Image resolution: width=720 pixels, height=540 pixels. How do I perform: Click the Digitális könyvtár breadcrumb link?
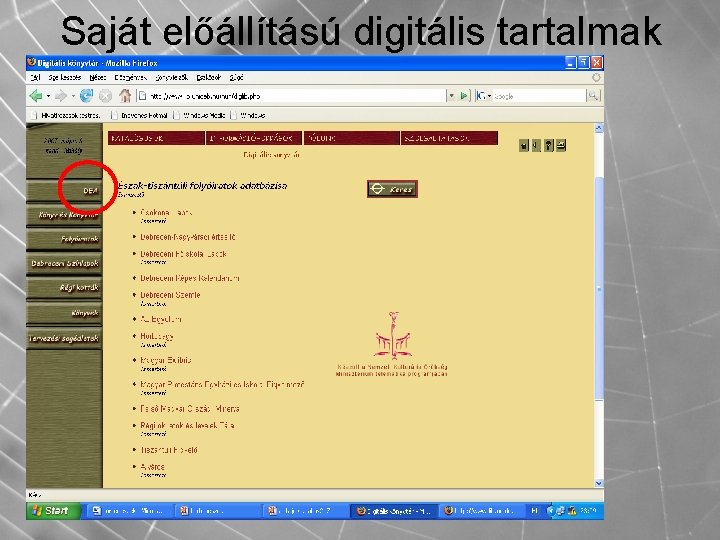(x=271, y=155)
